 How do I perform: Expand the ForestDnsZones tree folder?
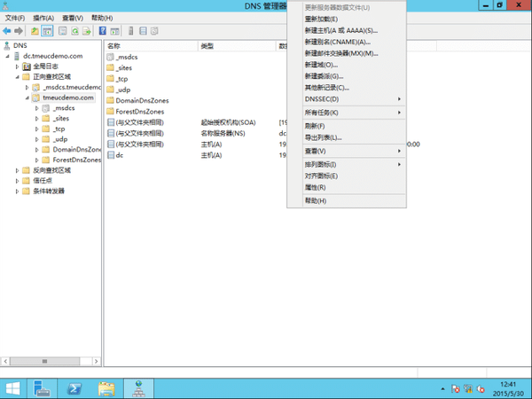[36, 160]
